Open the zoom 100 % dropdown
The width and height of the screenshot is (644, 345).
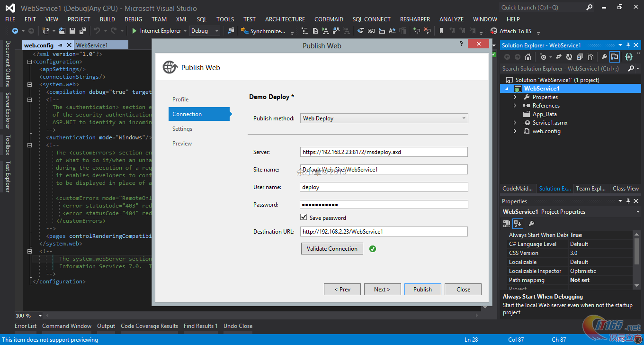tap(40, 316)
